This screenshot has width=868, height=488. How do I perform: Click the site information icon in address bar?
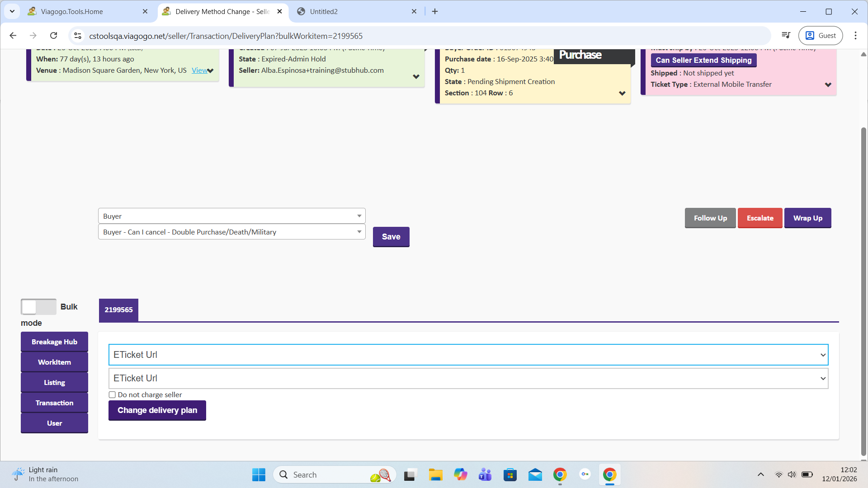[78, 36]
